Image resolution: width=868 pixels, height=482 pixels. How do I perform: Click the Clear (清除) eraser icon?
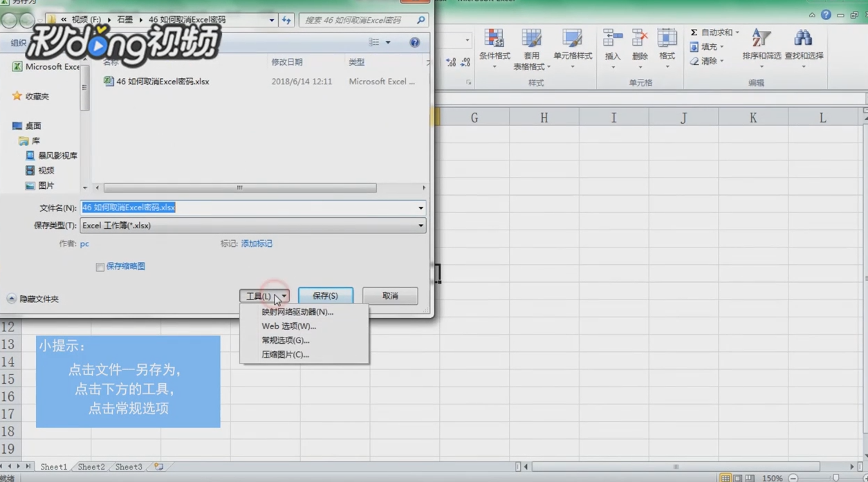point(694,62)
